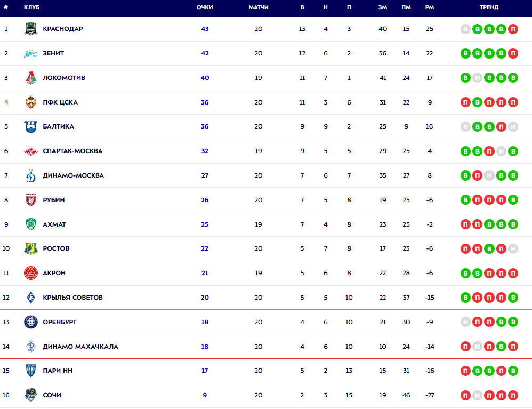Click the Baltika club logo
Viewport: 532px width, 409px height.
pos(31,127)
